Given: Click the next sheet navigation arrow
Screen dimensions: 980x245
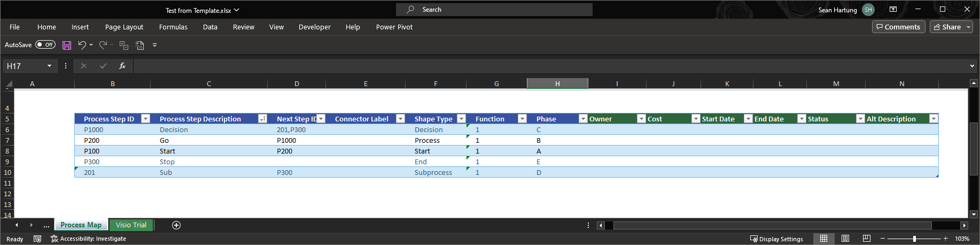Looking at the screenshot, I should tap(31, 225).
